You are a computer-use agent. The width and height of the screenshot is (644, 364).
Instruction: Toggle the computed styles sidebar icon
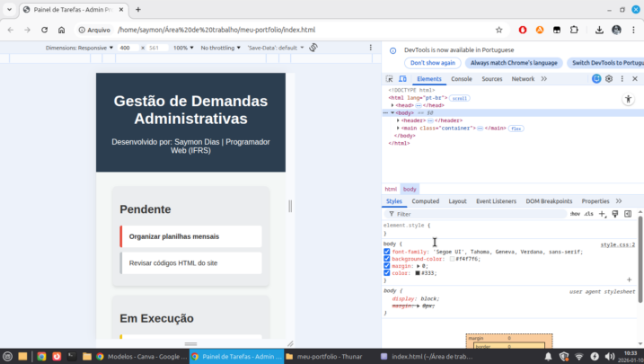tap(628, 214)
